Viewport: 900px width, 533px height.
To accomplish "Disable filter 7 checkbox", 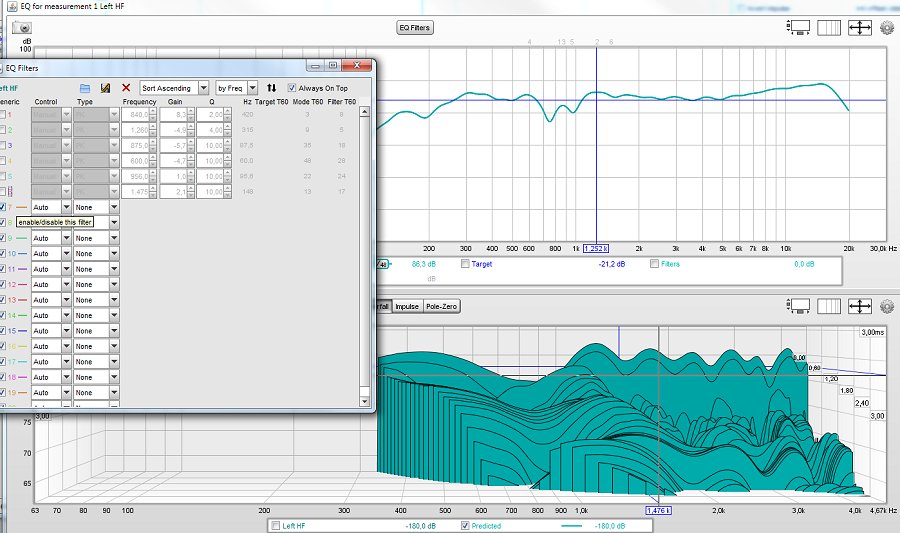I will (x=2, y=207).
